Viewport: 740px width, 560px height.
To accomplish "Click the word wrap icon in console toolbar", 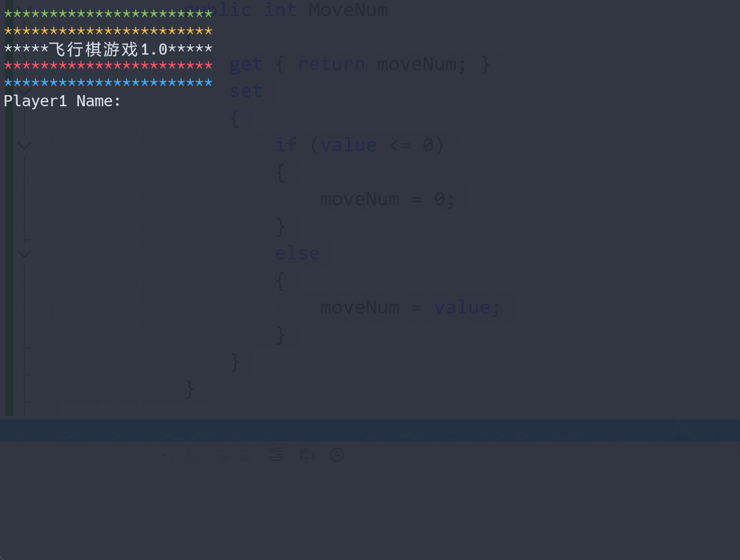I will (306, 454).
